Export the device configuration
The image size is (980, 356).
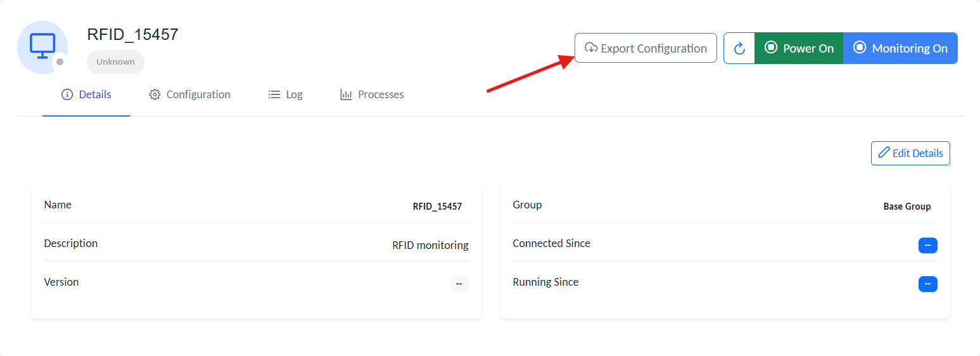[x=646, y=48]
